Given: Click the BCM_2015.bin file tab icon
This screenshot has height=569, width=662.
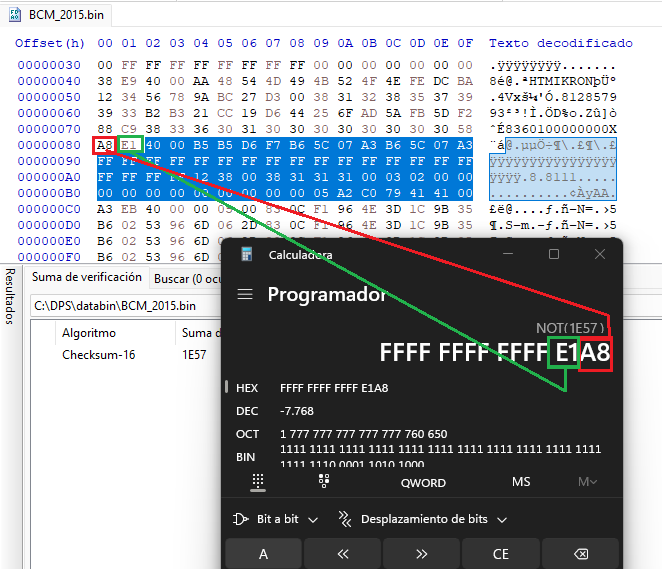Looking at the screenshot, I should coord(15,15).
